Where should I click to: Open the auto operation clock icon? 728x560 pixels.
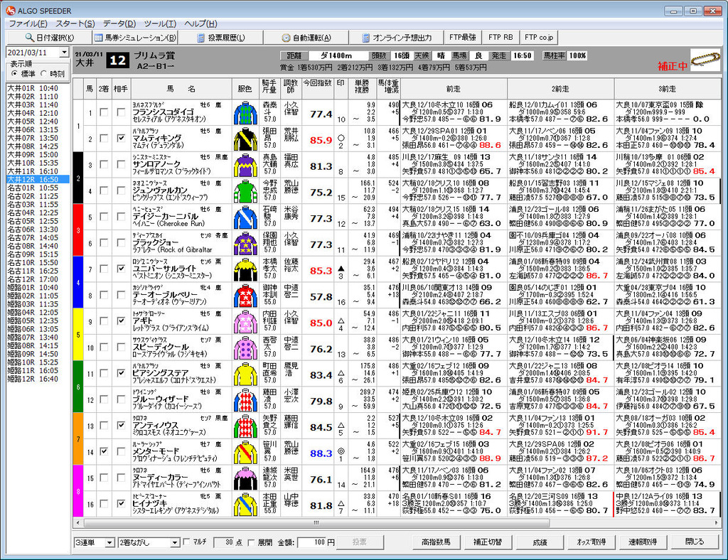[286, 38]
